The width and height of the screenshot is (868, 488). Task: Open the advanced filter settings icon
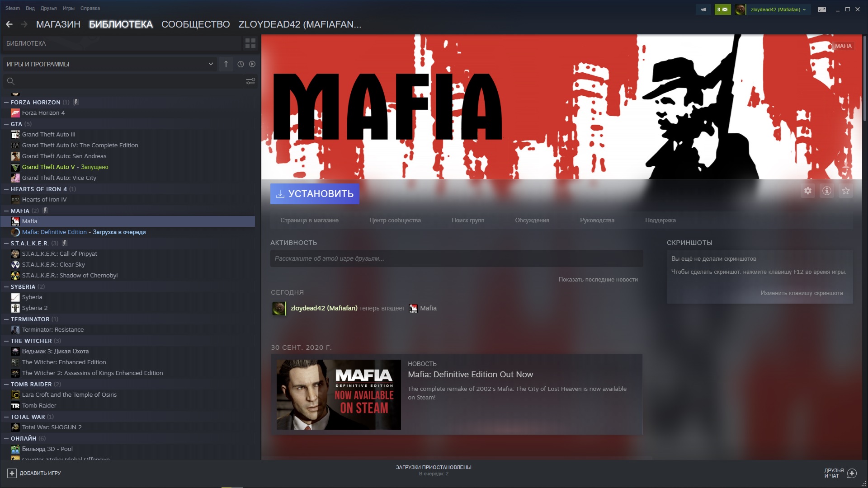pos(250,81)
